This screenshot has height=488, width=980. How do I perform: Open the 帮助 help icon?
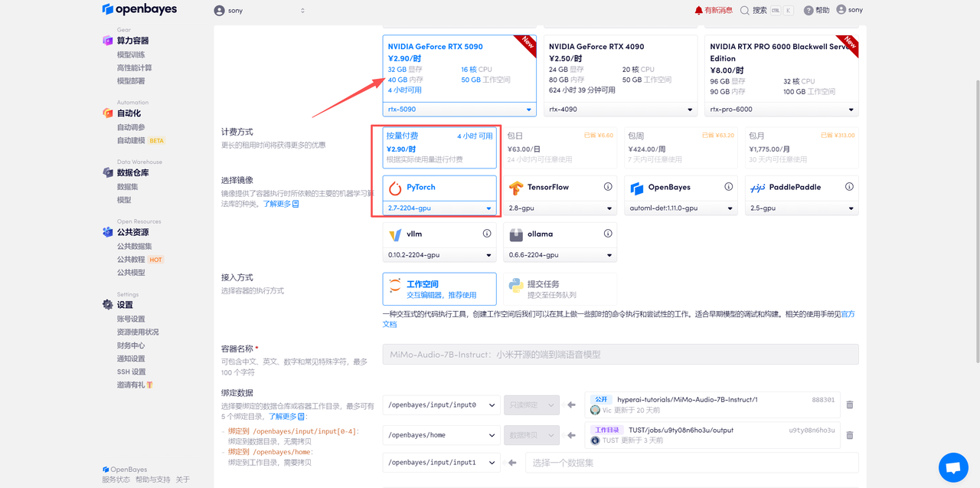click(808, 10)
